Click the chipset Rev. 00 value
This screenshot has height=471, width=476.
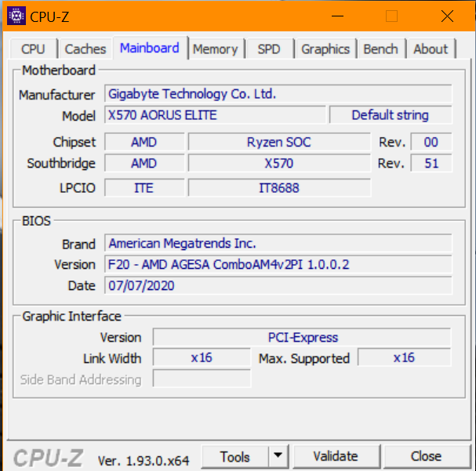click(431, 142)
